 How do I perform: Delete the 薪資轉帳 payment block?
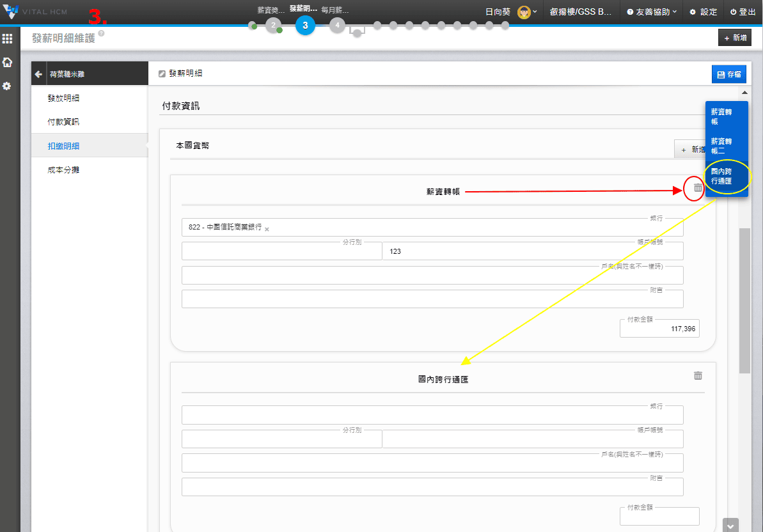click(698, 189)
